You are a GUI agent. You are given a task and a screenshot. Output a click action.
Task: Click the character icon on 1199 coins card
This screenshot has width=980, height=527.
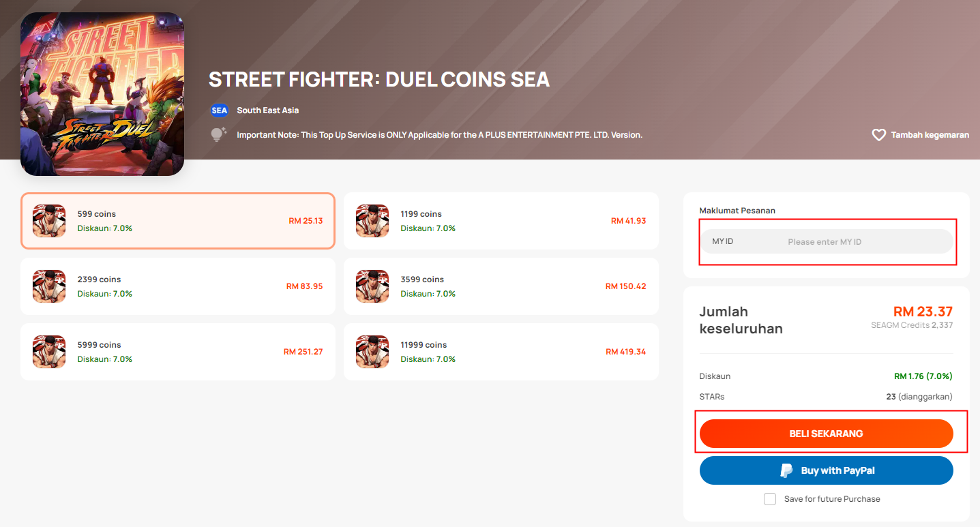coord(372,221)
